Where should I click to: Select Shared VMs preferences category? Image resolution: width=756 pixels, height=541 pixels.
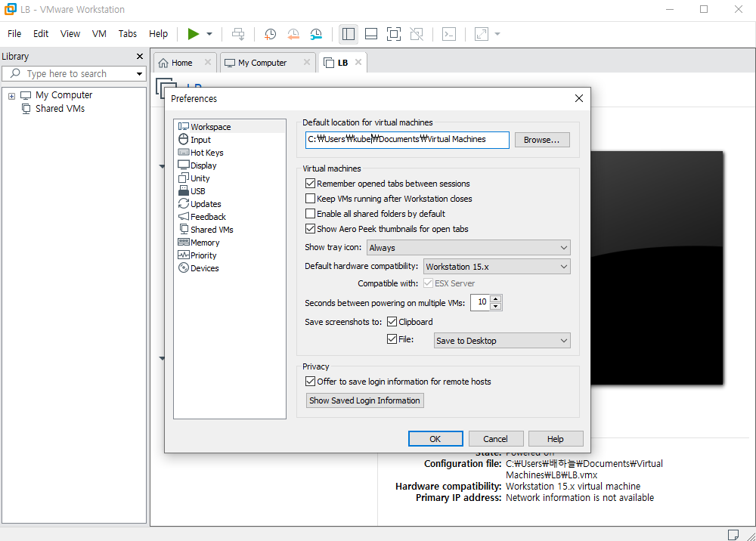(211, 230)
